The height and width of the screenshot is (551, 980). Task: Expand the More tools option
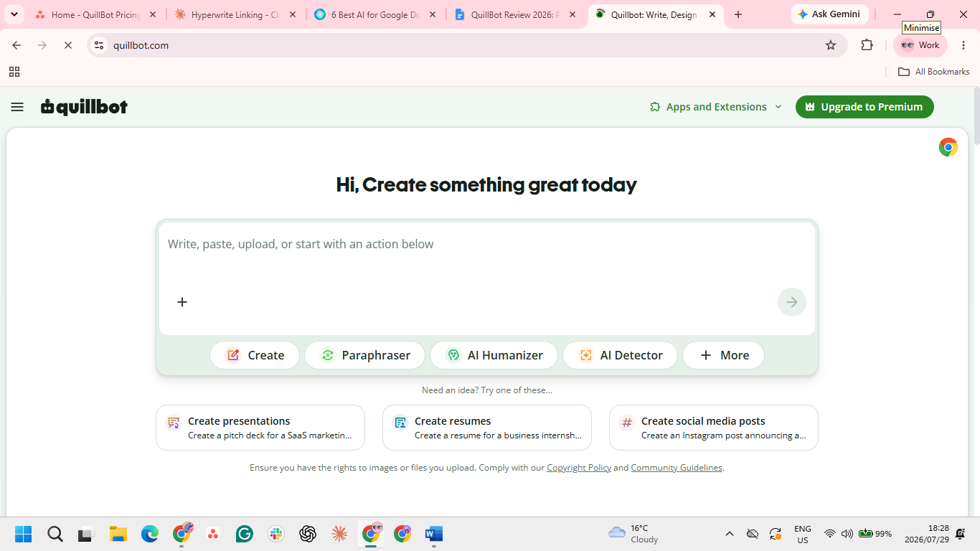(723, 355)
